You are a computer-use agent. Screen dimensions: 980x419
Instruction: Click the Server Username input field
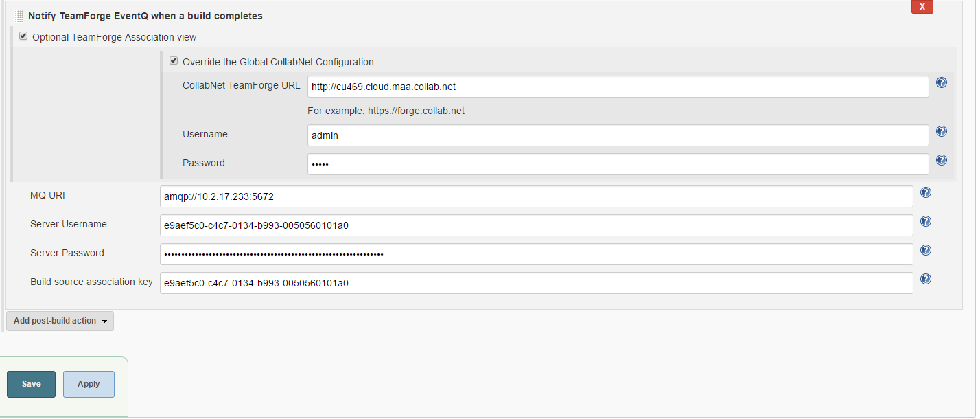point(536,225)
